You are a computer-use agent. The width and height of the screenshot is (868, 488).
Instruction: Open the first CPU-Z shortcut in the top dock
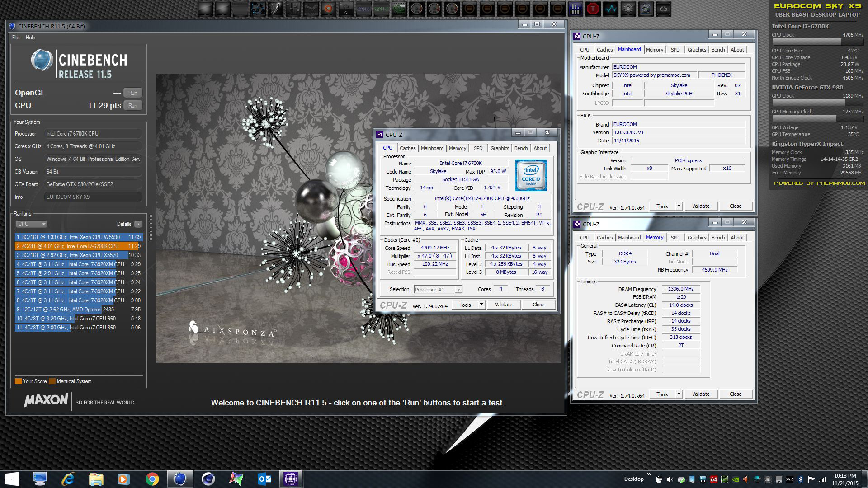[363, 9]
